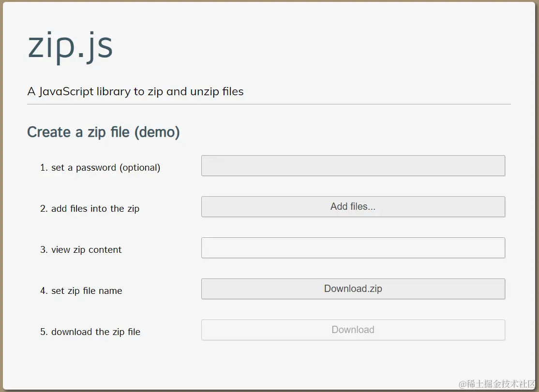The width and height of the screenshot is (539, 392).
Task: Click the zip.js title heading
Action: 70,47
